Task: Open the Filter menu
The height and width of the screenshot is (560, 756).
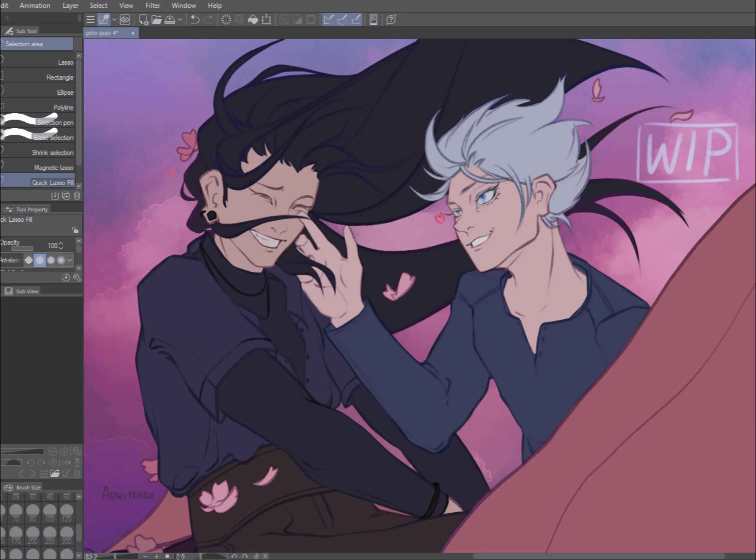Action: point(153,5)
